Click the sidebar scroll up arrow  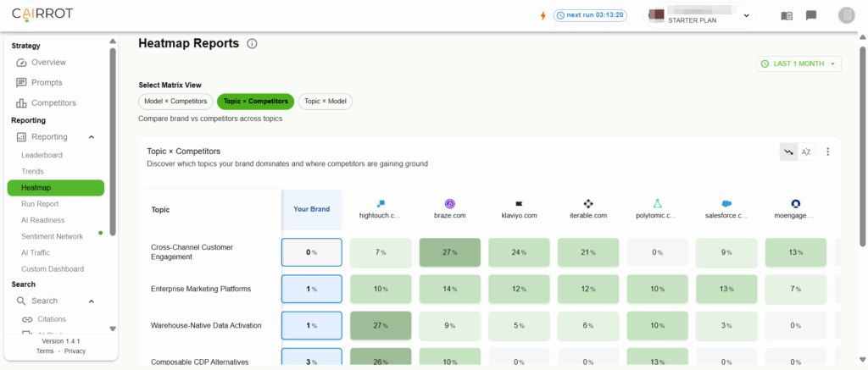(113, 41)
